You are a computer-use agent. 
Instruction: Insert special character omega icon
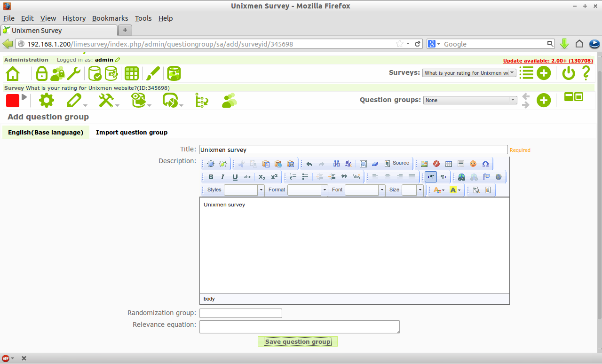[x=485, y=164]
